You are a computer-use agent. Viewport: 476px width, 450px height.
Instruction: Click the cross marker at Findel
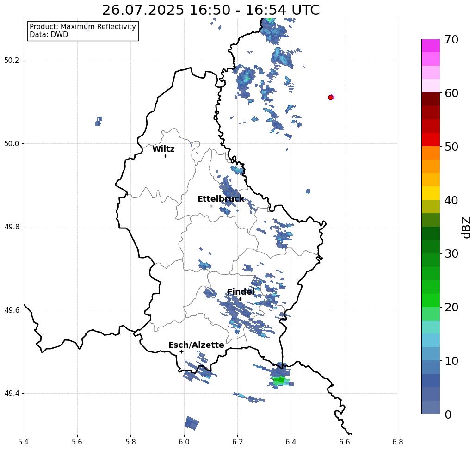pos(240,299)
